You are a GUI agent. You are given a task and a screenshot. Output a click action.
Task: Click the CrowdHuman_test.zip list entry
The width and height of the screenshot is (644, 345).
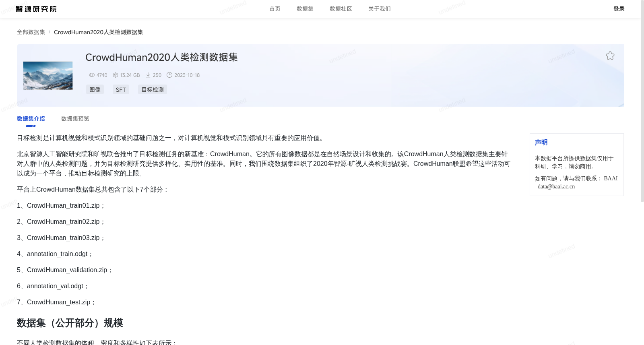pyautogui.click(x=56, y=302)
